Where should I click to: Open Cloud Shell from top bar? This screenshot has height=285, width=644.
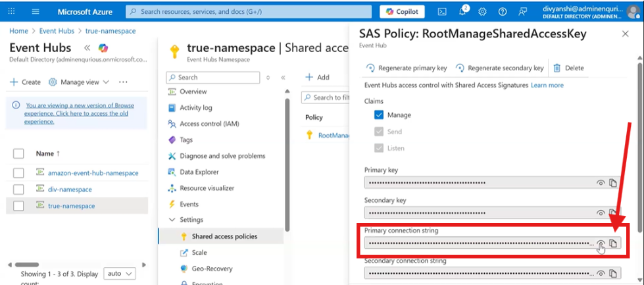[443, 12]
